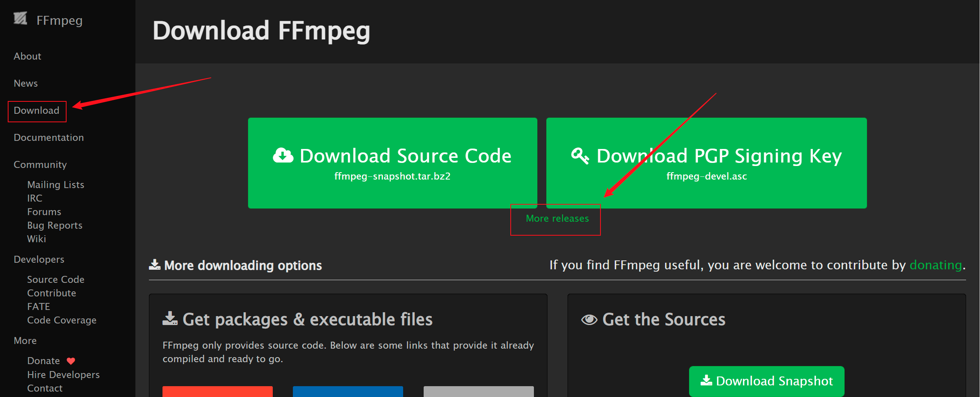Open the IRC link
The width and height of the screenshot is (980, 397).
35,198
